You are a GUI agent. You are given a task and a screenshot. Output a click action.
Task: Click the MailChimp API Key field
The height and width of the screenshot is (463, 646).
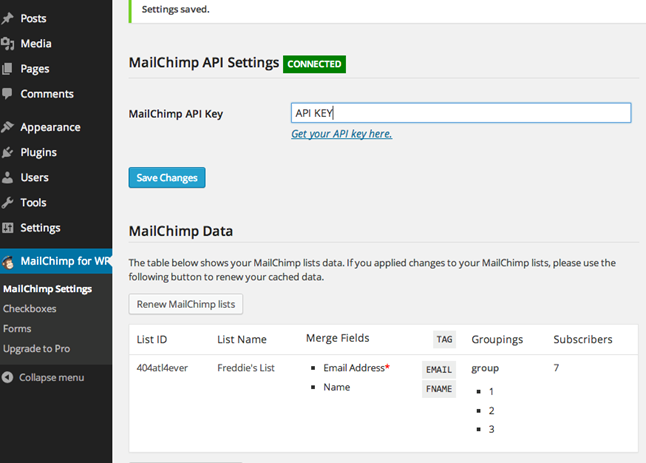pos(461,113)
